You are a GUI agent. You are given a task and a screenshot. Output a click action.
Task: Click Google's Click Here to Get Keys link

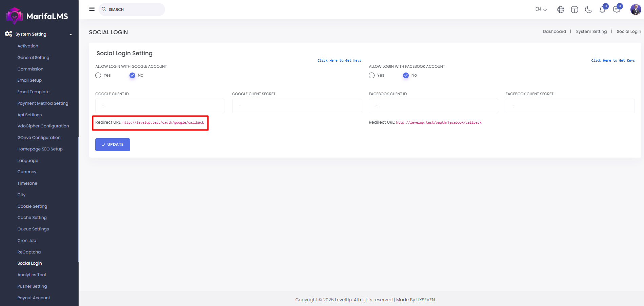click(339, 60)
